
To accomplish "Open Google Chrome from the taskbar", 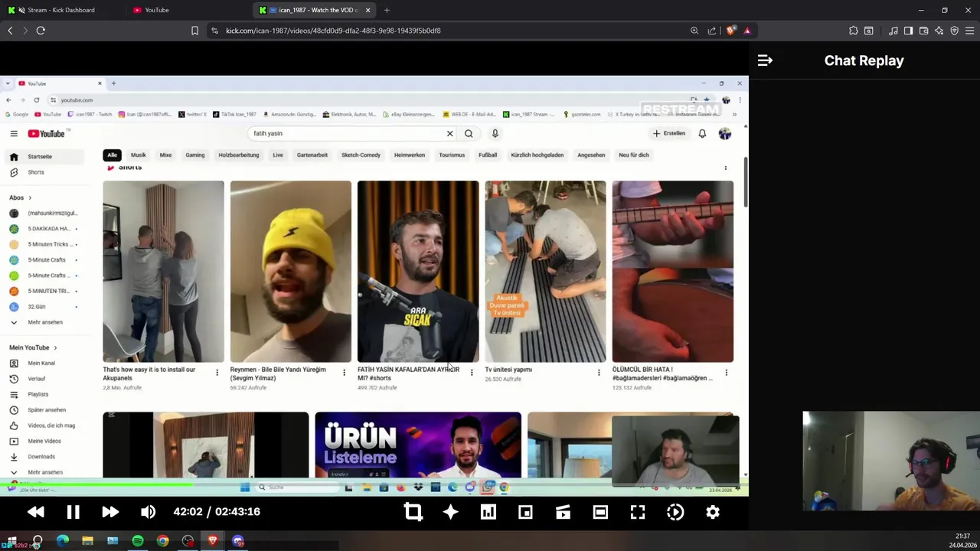I will point(162,541).
